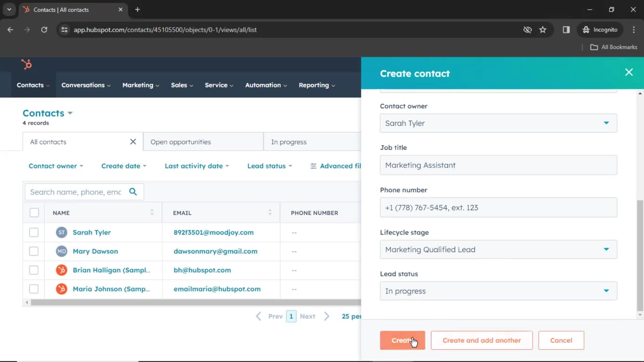Click the Advanced filters icon

click(x=313, y=166)
